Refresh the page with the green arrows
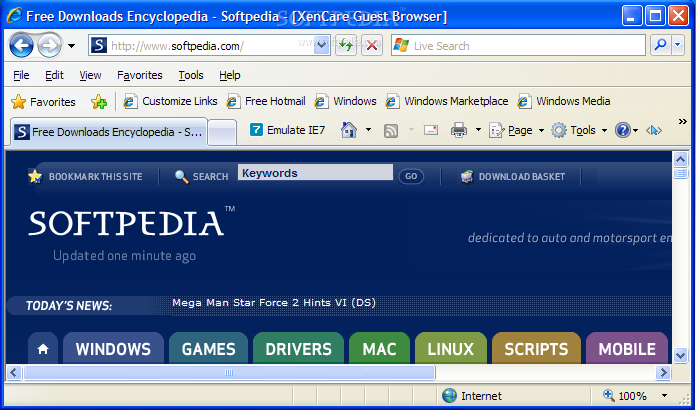Screen dimensions: 696x410 tap(346, 45)
